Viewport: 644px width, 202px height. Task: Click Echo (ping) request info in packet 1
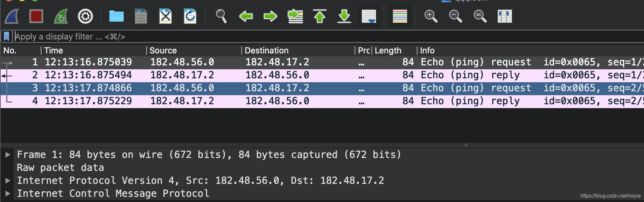[476, 62]
